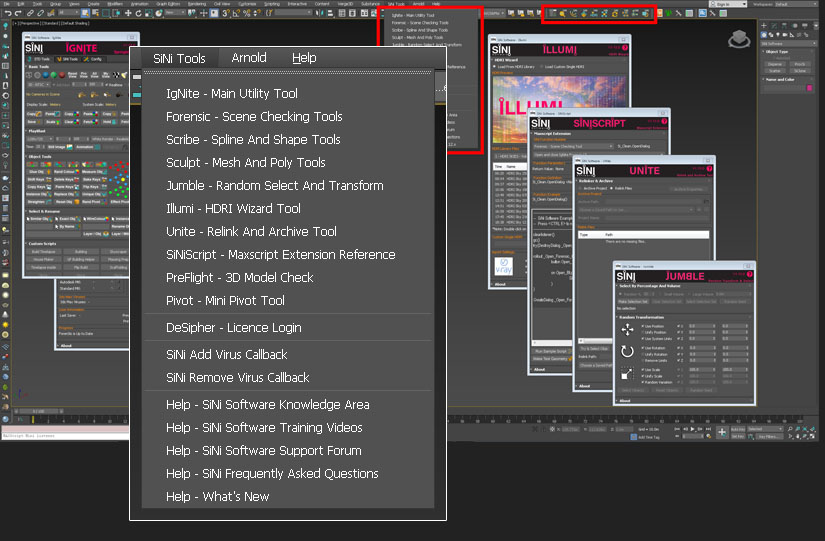Toggle Use Scale checkbox in Jumble
Image resolution: width=825 pixels, height=541 pixels.
coord(643,370)
